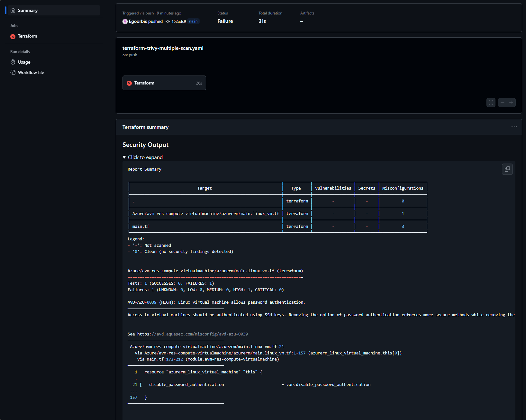
Task: Click the main branch label
Action: [x=193, y=22]
